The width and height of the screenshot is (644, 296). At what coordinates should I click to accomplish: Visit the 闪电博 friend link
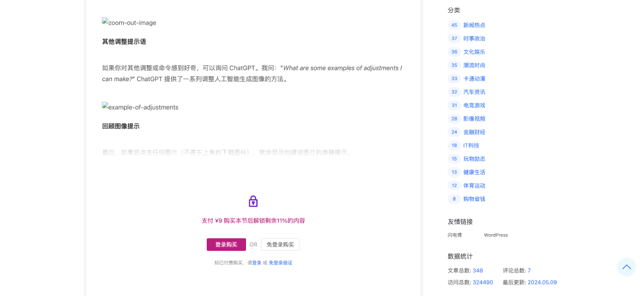[x=455, y=235]
